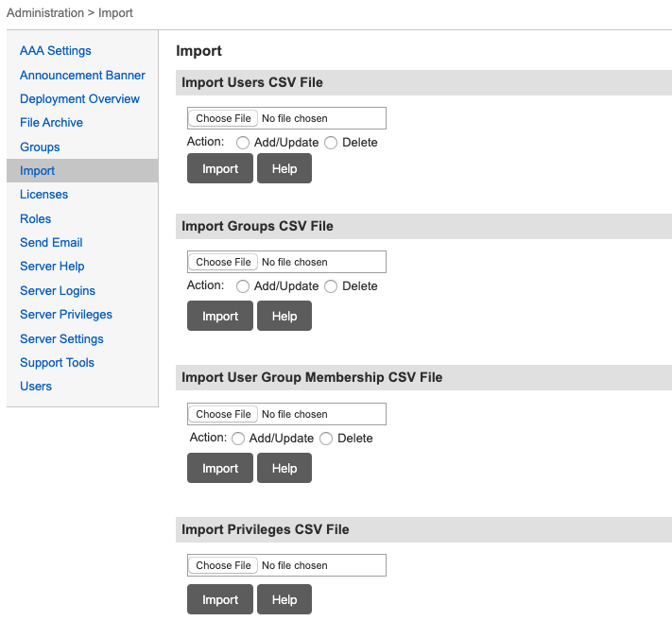Click Choose File for Users CSV
Viewport: 672px width, 638px height.
coord(223,118)
